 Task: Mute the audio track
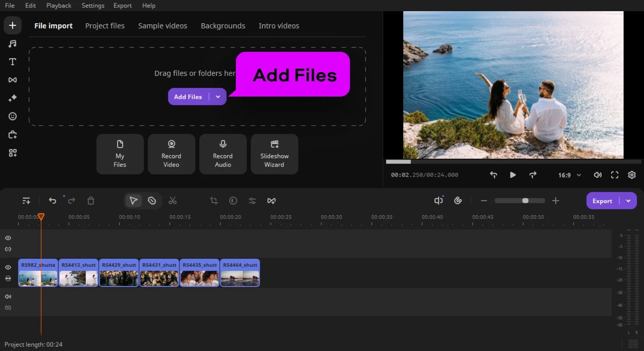[8, 296]
